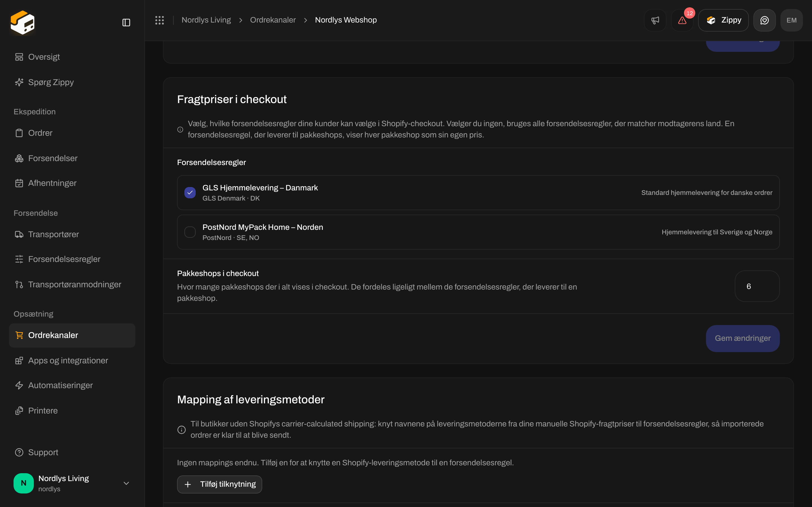Check PostNord MyPack Home – Norden rule

[190, 232]
